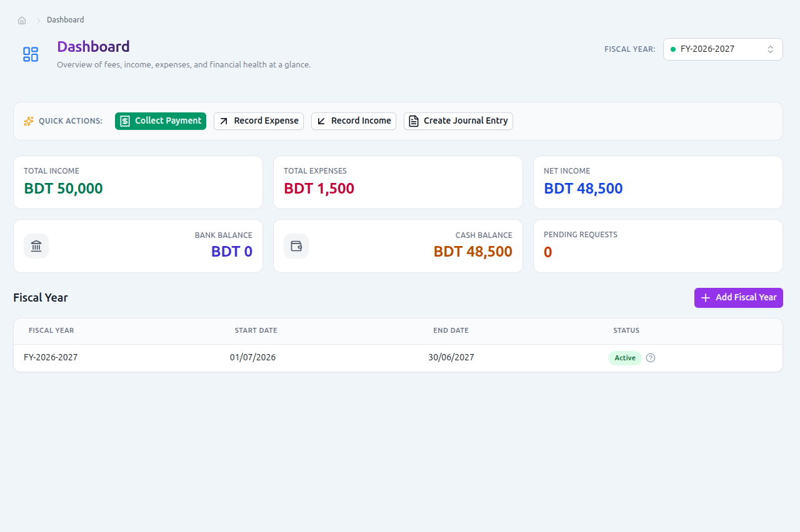Screen dimensions: 800x532
Task: Click the breadcrumb chevron separator
Action: pyautogui.click(x=38, y=20)
